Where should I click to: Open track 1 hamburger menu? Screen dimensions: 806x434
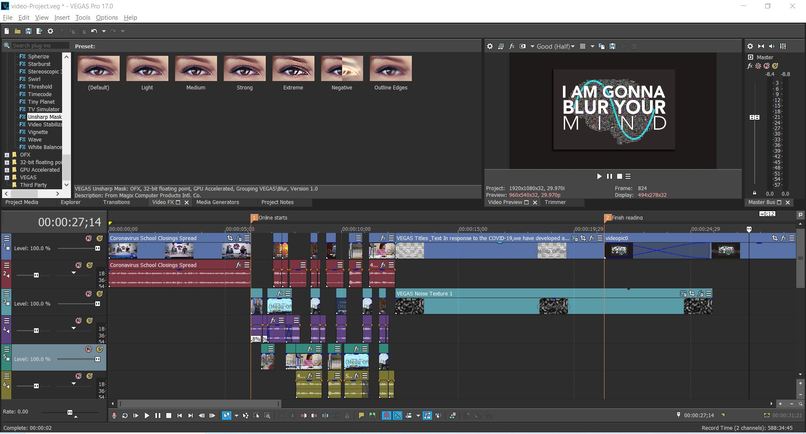coord(6,238)
